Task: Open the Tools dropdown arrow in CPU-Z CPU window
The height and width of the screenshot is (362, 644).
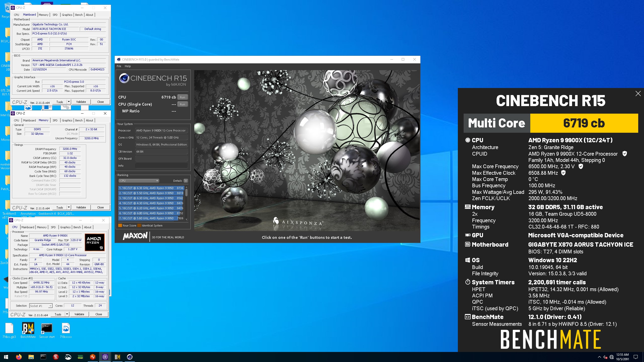Action: pyautogui.click(x=67, y=314)
